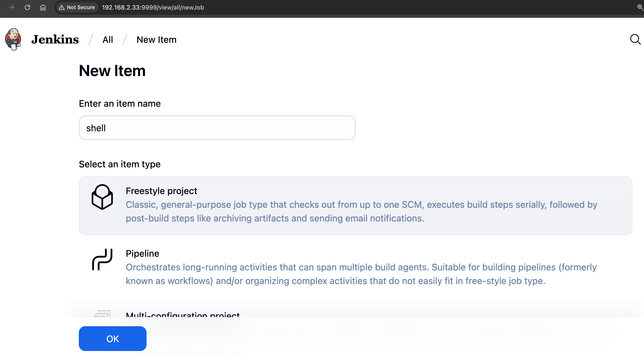The height and width of the screenshot is (356, 644).
Task: Click the browser zoom magnifier icon
Action: click(x=640, y=7)
